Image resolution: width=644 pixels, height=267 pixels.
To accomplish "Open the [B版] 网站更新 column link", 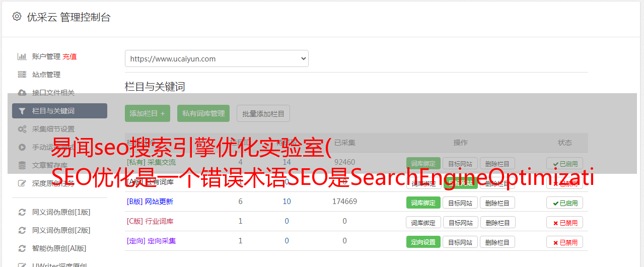I will click(x=150, y=202).
